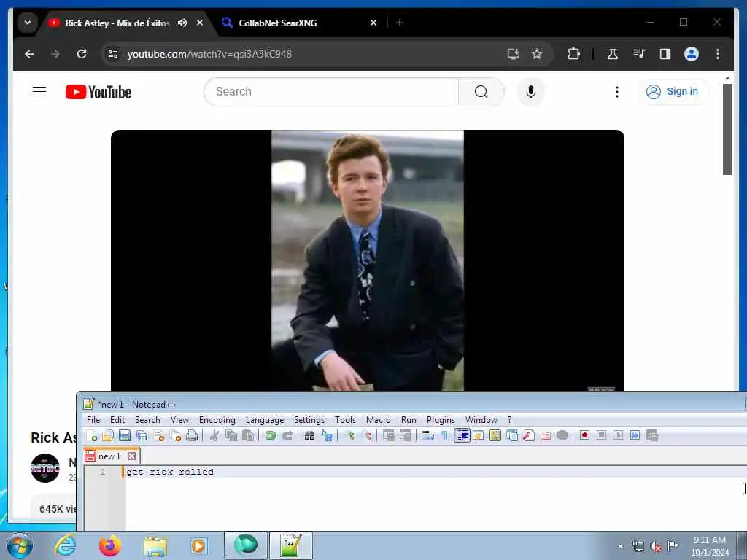Open the tab search dropdown in Chrome
The height and width of the screenshot is (560, 747).
point(28,23)
